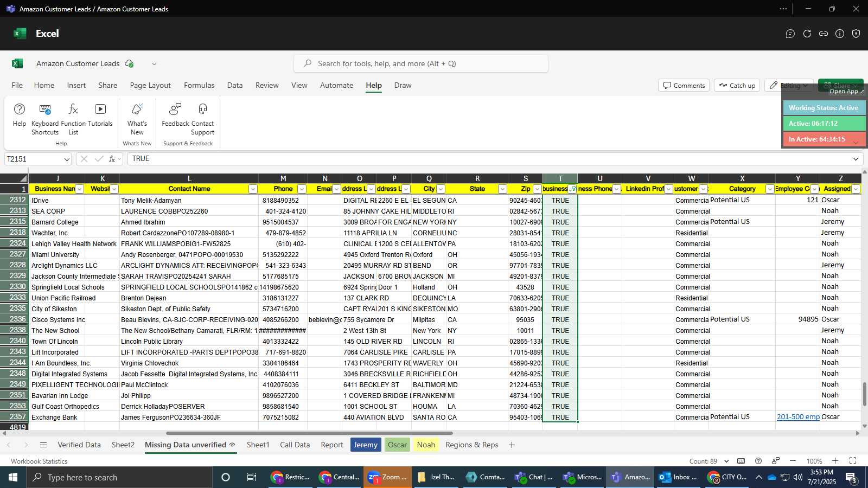
Task: Open the file name dropdown chevron
Action: click(x=154, y=64)
